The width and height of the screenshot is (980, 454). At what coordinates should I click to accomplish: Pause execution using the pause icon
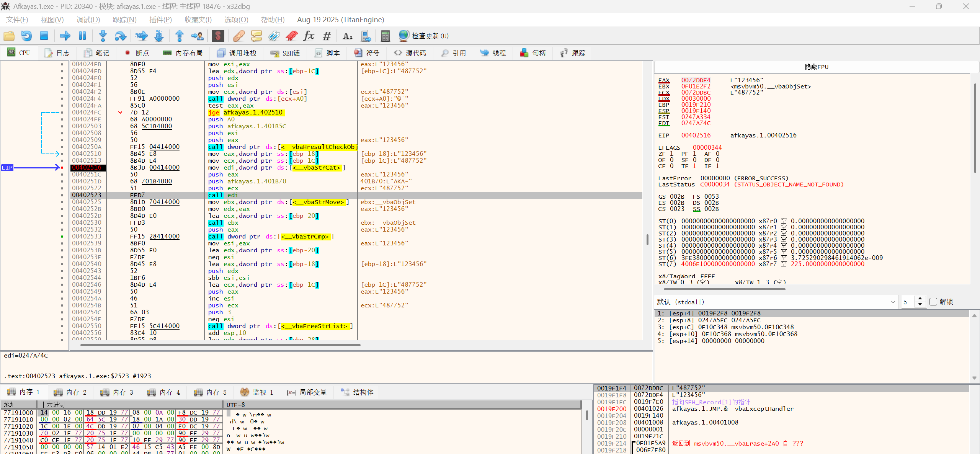82,36
